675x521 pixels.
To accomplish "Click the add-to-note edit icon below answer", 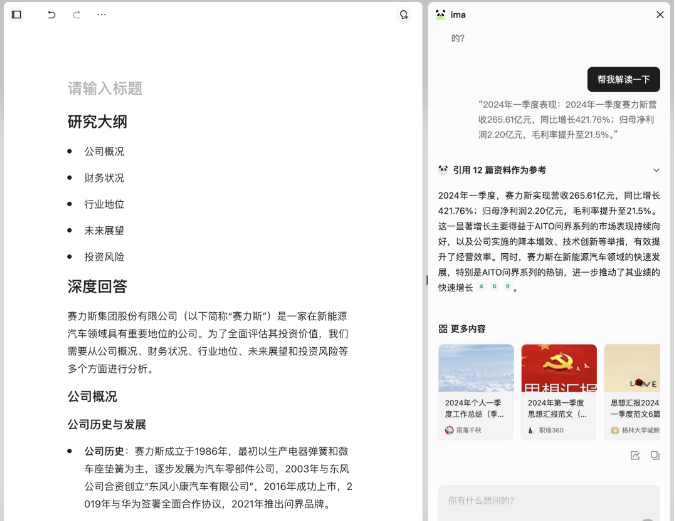I will [635, 455].
